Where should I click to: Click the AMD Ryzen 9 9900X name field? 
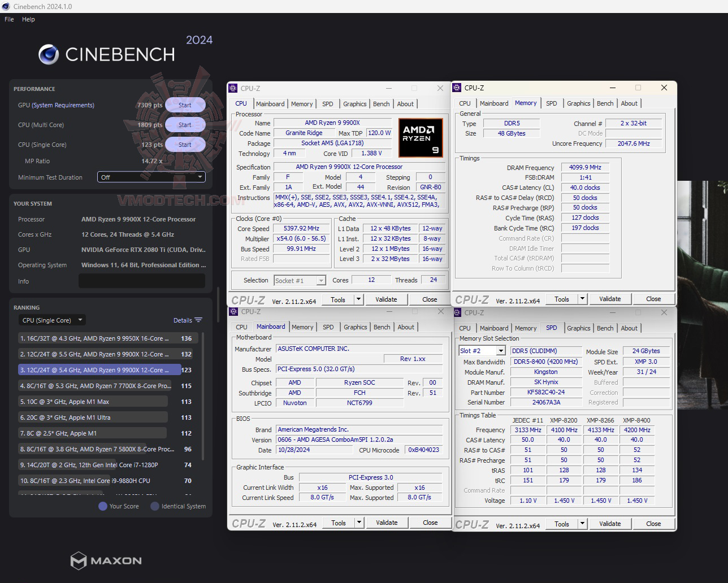(x=332, y=123)
